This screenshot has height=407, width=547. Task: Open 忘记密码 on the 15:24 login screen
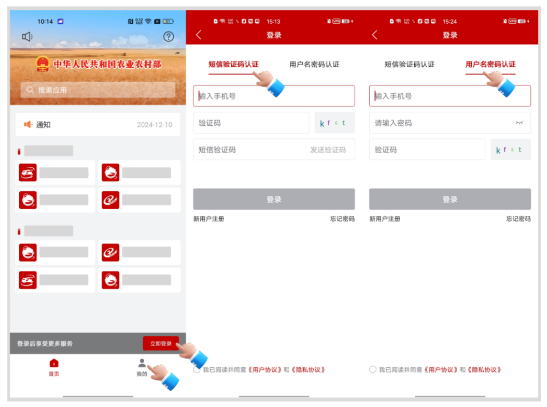click(x=518, y=219)
